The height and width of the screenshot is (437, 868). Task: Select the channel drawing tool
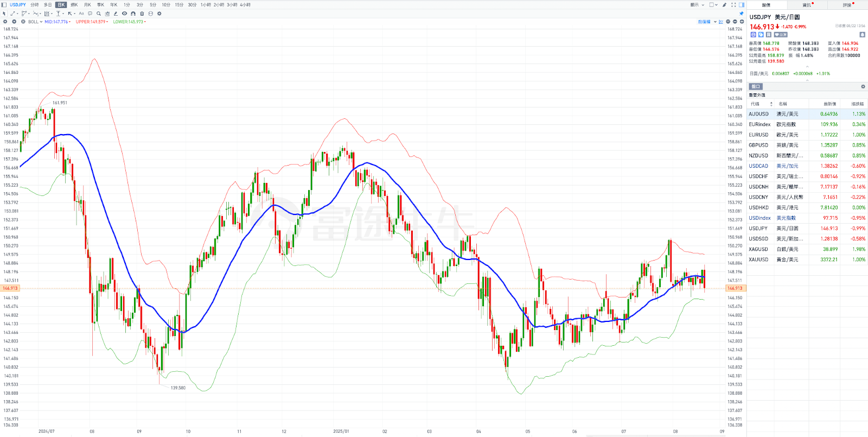tap(24, 14)
